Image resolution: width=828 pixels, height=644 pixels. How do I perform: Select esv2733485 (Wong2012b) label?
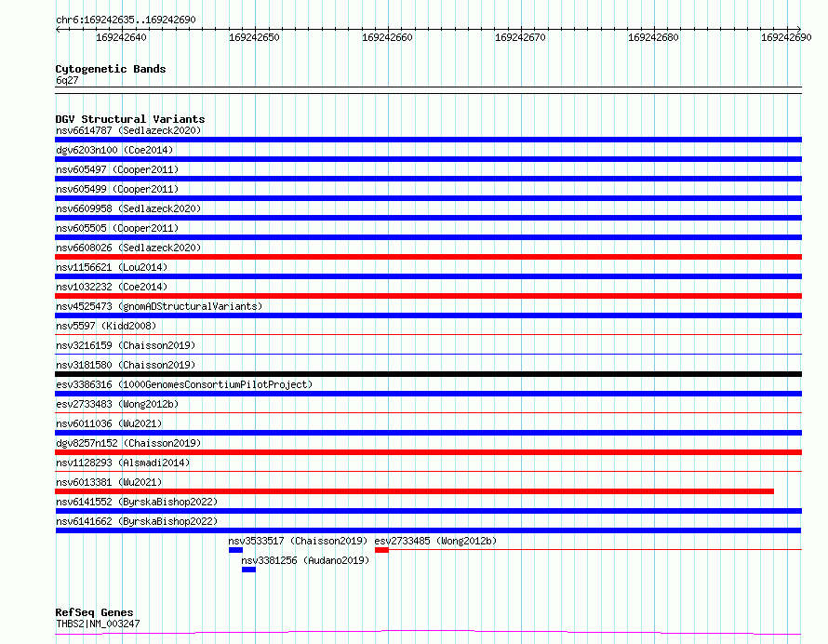(x=435, y=541)
